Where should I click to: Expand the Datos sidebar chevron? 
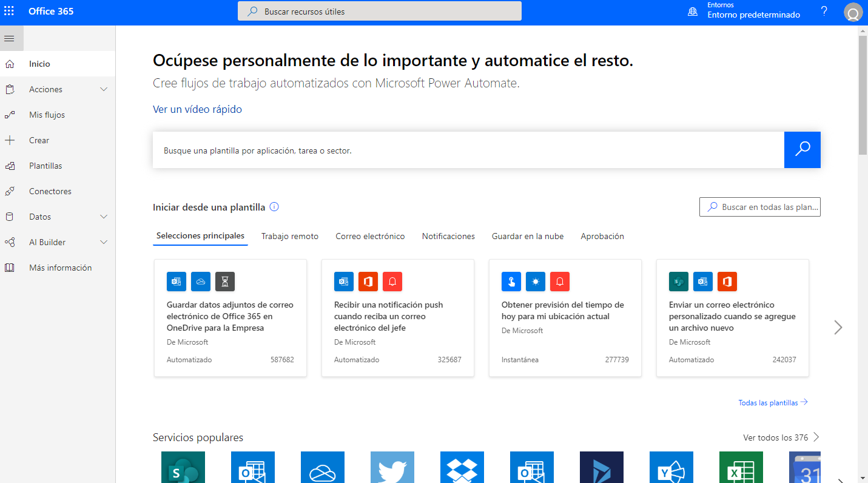(x=104, y=217)
